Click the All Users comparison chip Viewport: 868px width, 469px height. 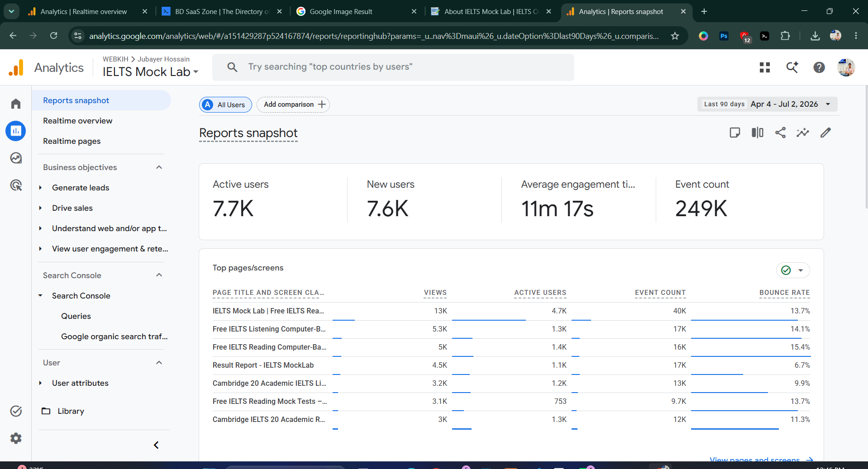(x=225, y=104)
